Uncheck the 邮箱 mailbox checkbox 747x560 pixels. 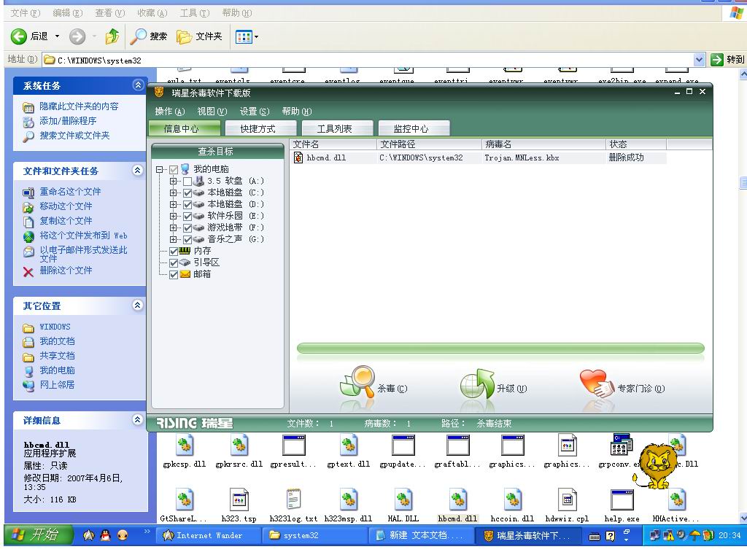pos(174,275)
